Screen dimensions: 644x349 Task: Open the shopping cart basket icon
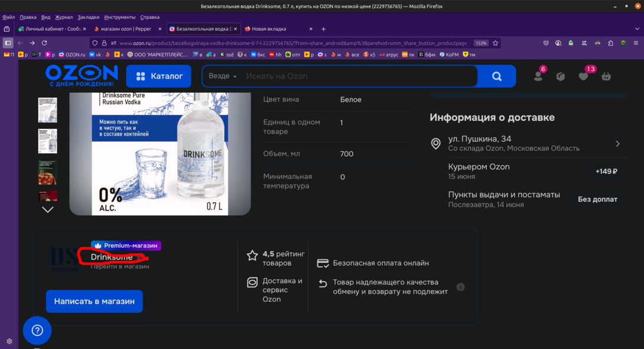606,76
